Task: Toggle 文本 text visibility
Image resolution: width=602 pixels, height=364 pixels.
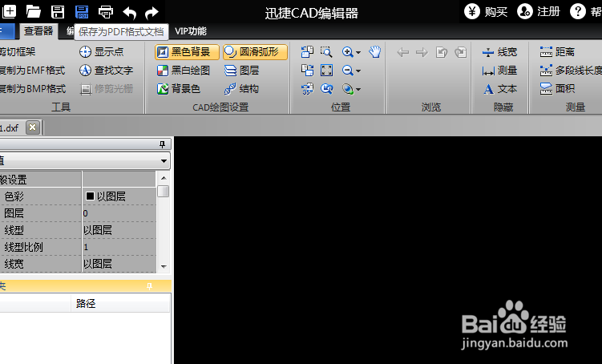Action: 500,89
